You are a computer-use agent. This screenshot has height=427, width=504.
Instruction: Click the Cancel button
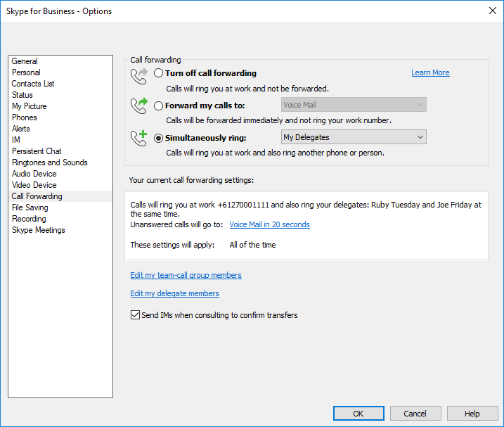coord(415,413)
